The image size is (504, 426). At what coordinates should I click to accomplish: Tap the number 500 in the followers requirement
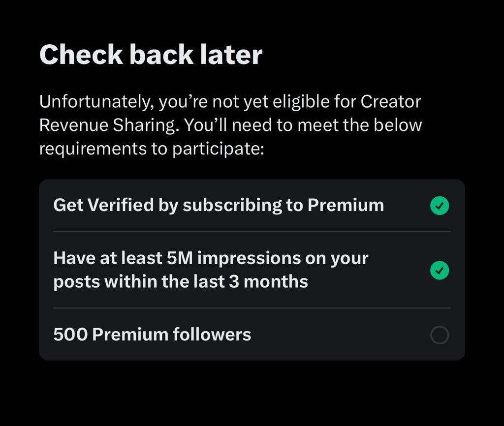coord(70,335)
